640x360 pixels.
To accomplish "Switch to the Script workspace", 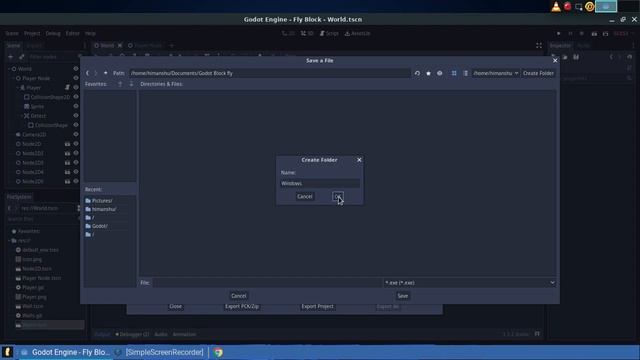I will click(x=329, y=33).
